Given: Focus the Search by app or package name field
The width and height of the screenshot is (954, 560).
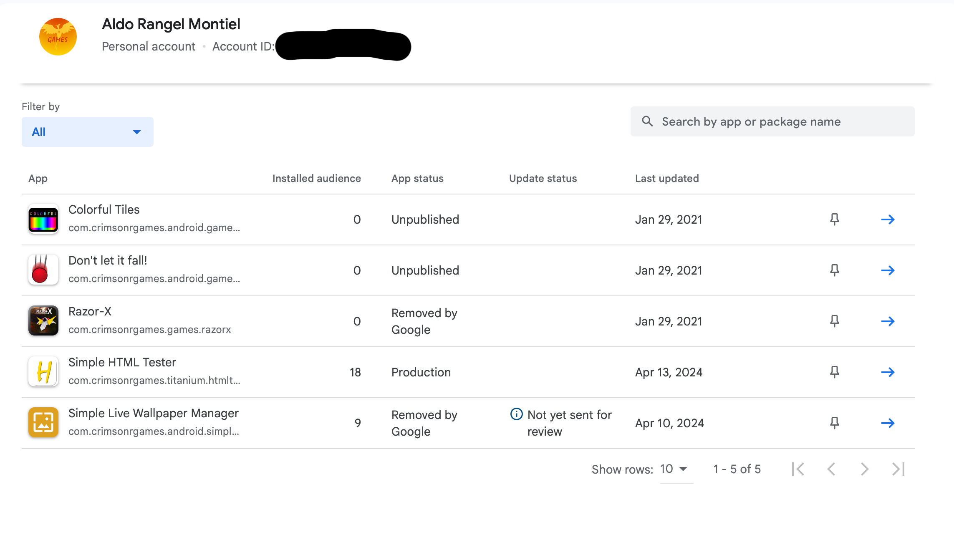Looking at the screenshot, I should (x=772, y=121).
